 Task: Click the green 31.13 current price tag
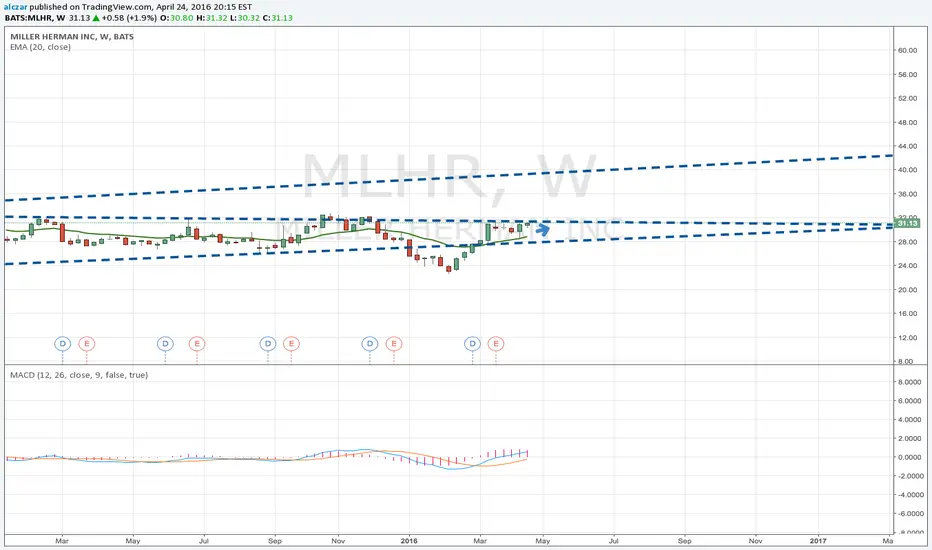tap(907, 224)
